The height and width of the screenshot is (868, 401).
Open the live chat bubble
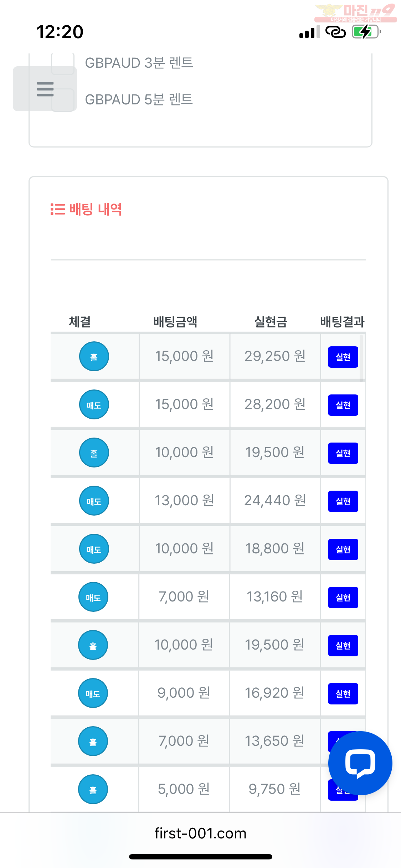coord(360,763)
